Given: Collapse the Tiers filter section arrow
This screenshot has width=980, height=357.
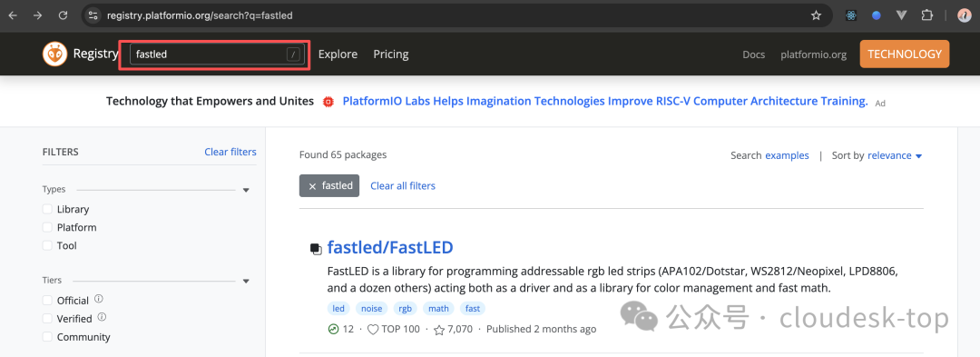Looking at the screenshot, I should click(x=246, y=281).
